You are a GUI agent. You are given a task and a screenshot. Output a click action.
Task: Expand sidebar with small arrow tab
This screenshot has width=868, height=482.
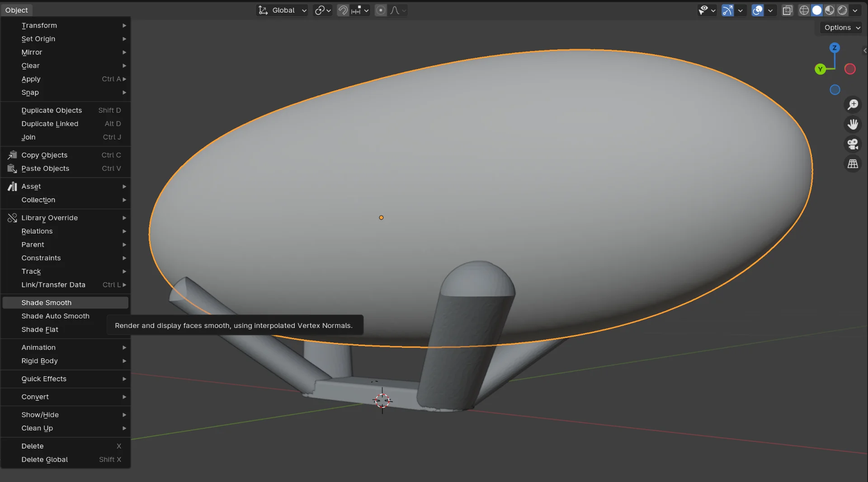click(x=864, y=51)
